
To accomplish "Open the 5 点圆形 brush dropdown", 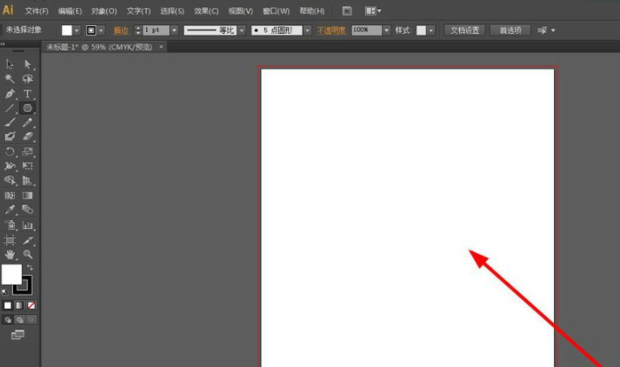I will coord(307,30).
